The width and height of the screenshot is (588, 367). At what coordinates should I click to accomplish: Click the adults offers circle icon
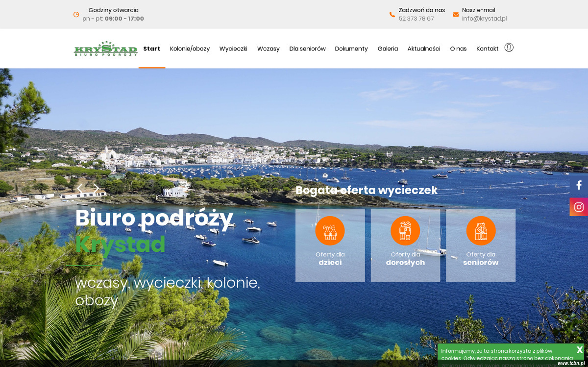[x=405, y=231]
